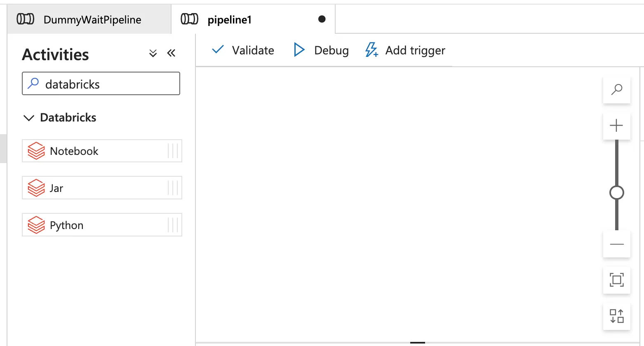Click the zoom slider handle
This screenshot has height=346, width=644.
point(616,192)
